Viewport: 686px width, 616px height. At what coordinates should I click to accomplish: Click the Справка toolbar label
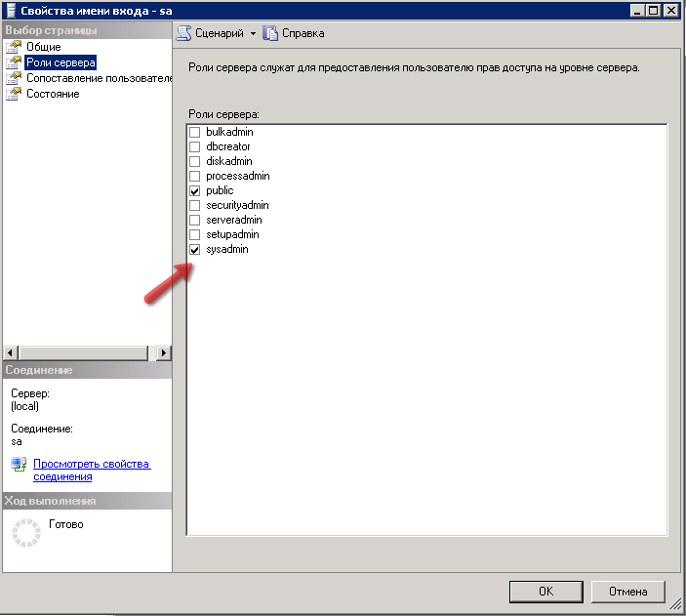303,33
